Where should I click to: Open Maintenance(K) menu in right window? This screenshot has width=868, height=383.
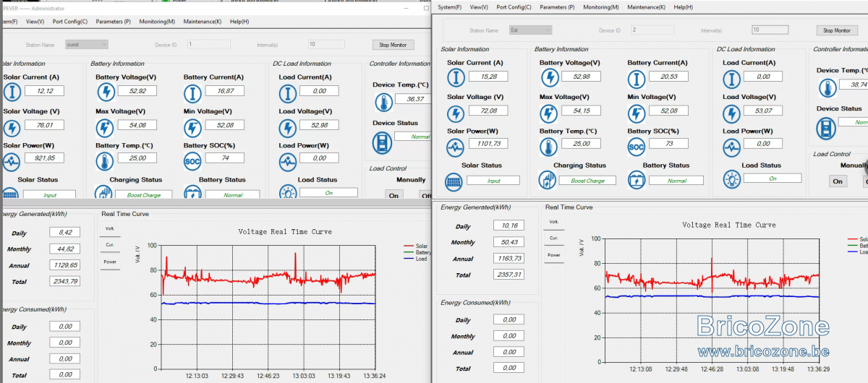point(647,7)
